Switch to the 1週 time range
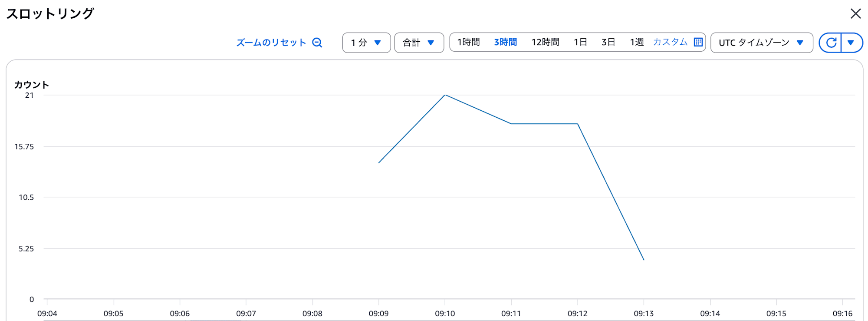 (x=637, y=42)
